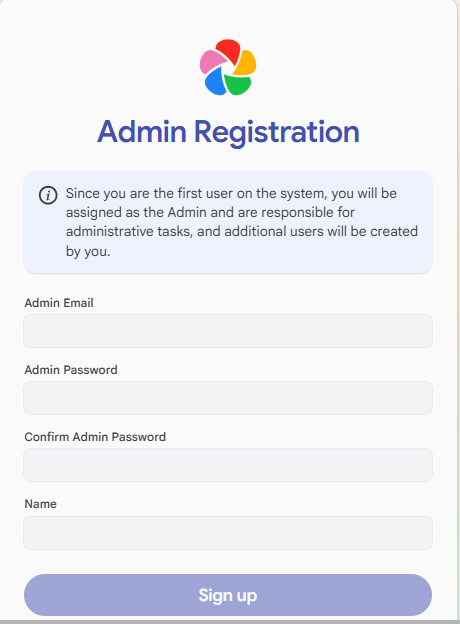Click the 'Confirm Admin Password' field label
Viewport: 460px width, 624px height.
coord(95,437)
